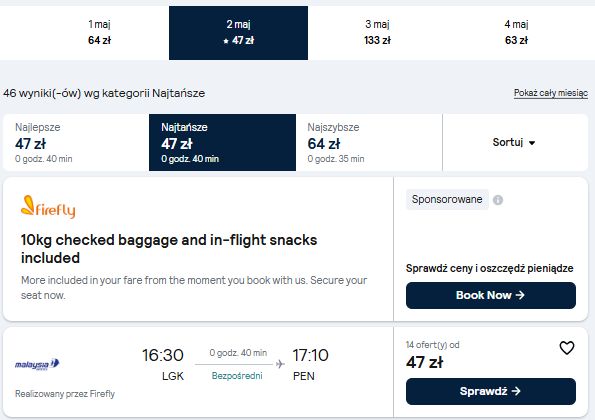Choose the 4 maj date tab
This screenshot has width=595, height=420.
[x=516, y=33]
